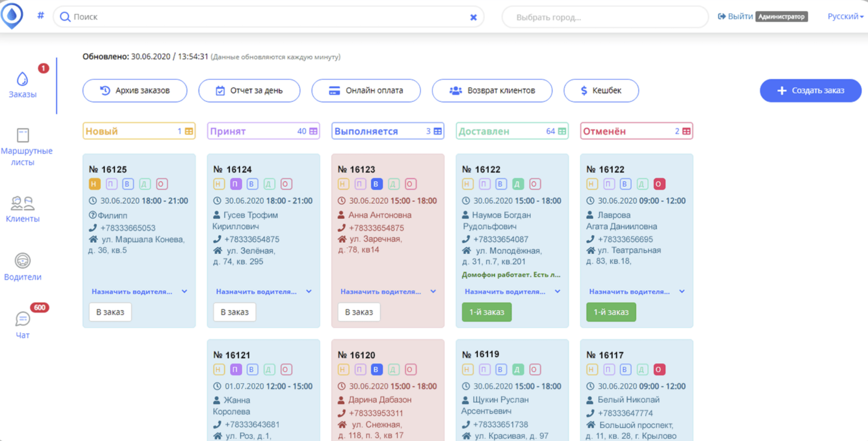Click note Домофон работает on Наумов card
Screen dimensions: 868x441
pyautogui.click(x=511, y=275)
